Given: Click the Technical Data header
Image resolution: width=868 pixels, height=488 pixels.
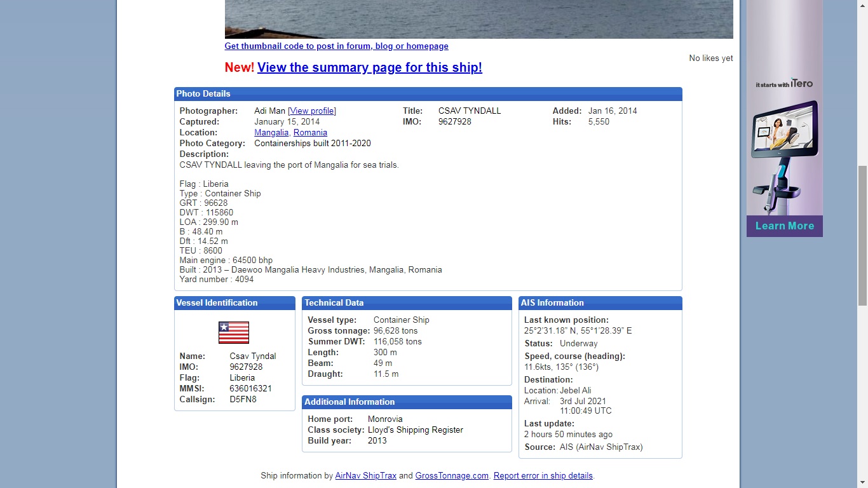Looking at the screenshot, I should click(407, 303).
